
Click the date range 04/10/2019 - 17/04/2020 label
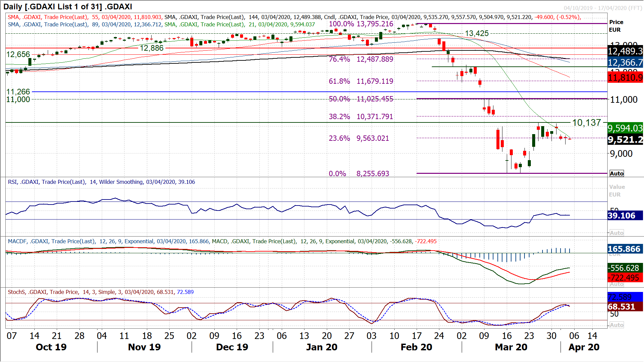pyautogui.click(x=602, y=8)
